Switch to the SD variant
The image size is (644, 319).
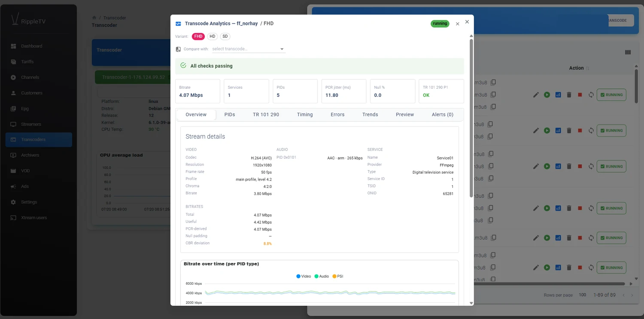[225, 36]
